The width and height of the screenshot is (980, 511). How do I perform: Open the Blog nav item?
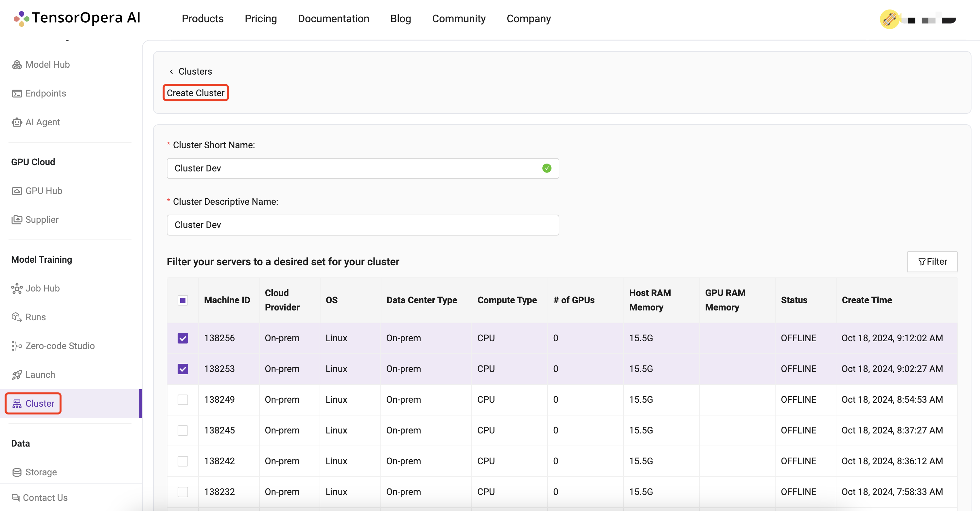point(401,19)
